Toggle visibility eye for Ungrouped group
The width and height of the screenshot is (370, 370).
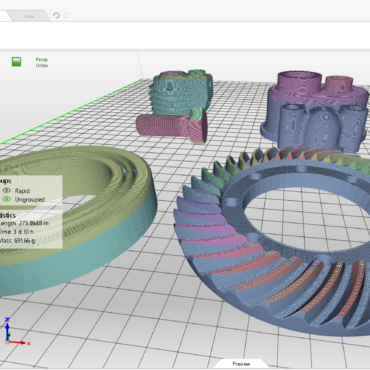coord(7,199)
